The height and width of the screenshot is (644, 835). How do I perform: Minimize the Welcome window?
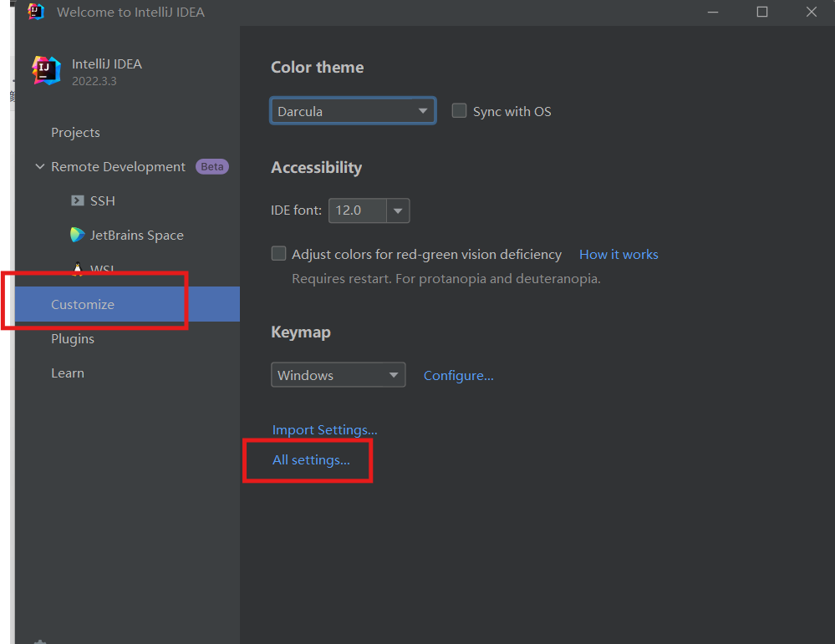coord(713,12)
